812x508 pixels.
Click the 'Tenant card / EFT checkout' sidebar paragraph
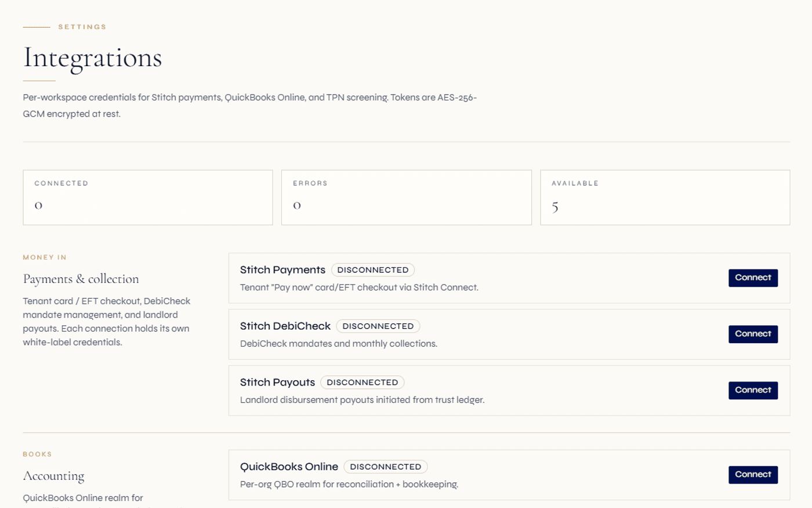(107, 322)
